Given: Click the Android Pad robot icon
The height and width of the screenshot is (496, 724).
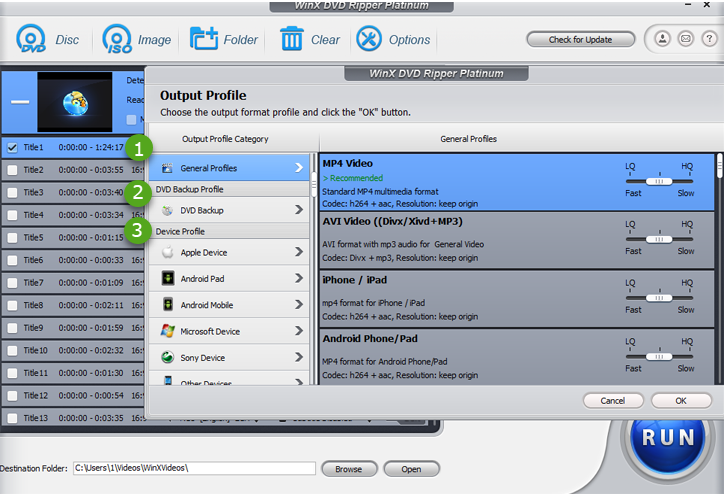Looking at the screenshot, I should [x=168, y=278].
